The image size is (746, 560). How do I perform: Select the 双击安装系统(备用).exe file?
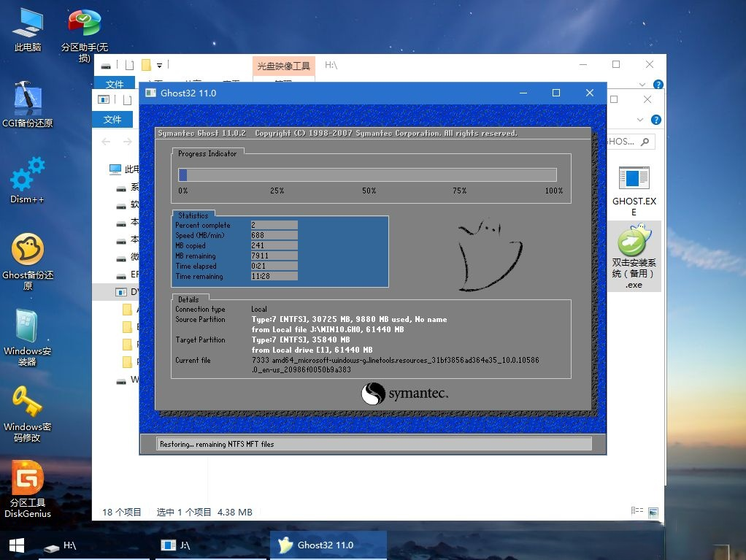pyautogui.click(x=634, y=256)
